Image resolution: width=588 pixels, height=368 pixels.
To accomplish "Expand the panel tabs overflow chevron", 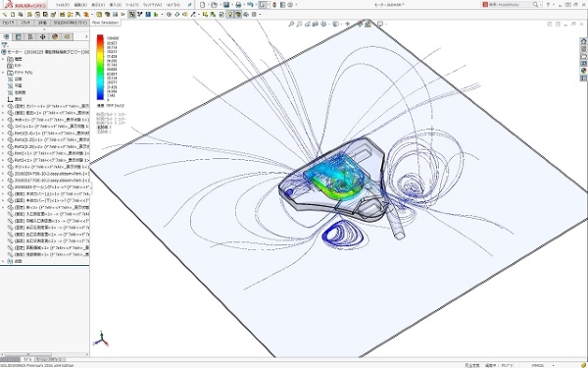I will pyautogui.click(x=86, y=37).
